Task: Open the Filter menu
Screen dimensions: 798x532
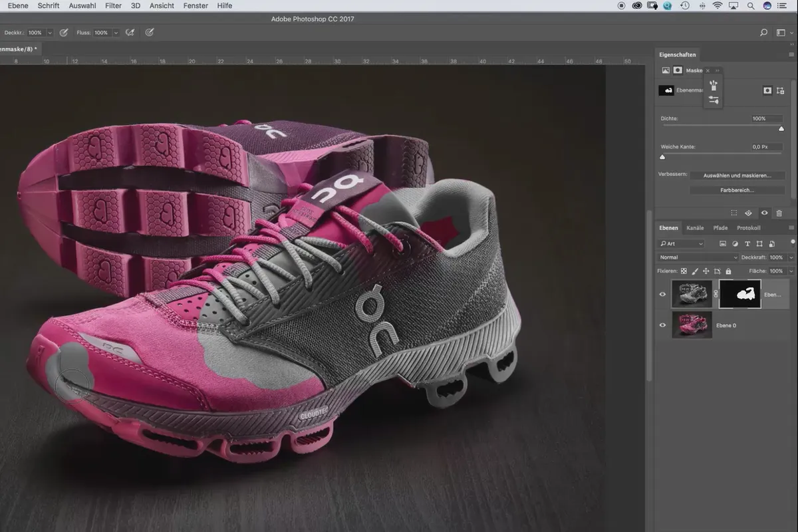Action: (x=113, y=5)
